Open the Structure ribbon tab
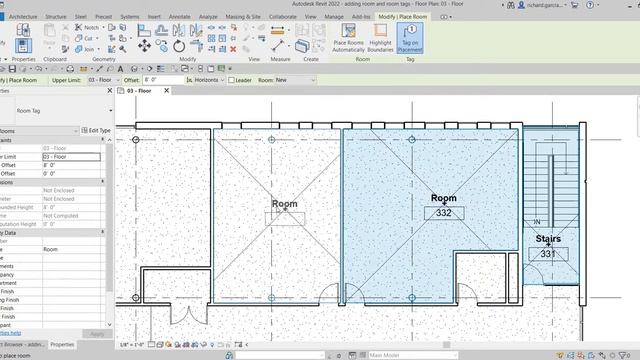 56,17
